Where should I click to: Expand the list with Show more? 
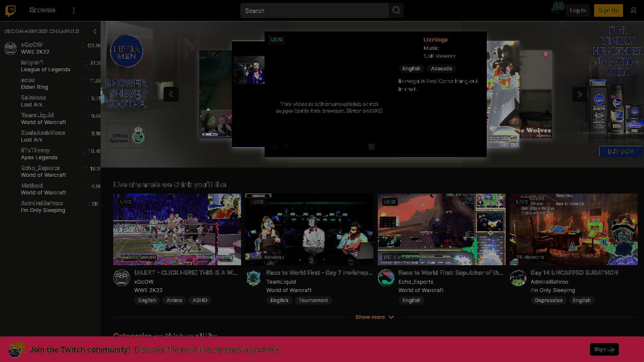pyautogui.click(x=375, y=317)
